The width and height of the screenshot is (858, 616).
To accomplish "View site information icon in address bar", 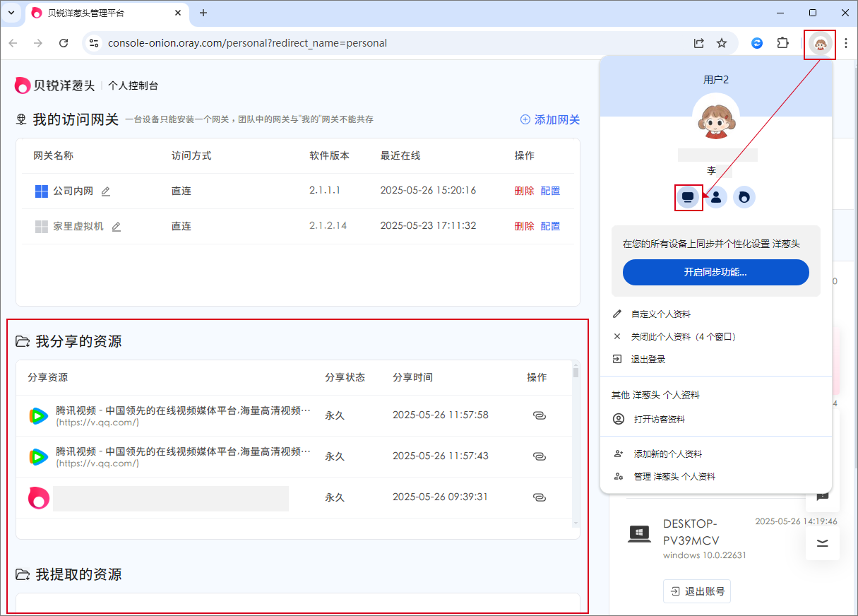I will tap(93, 43).
